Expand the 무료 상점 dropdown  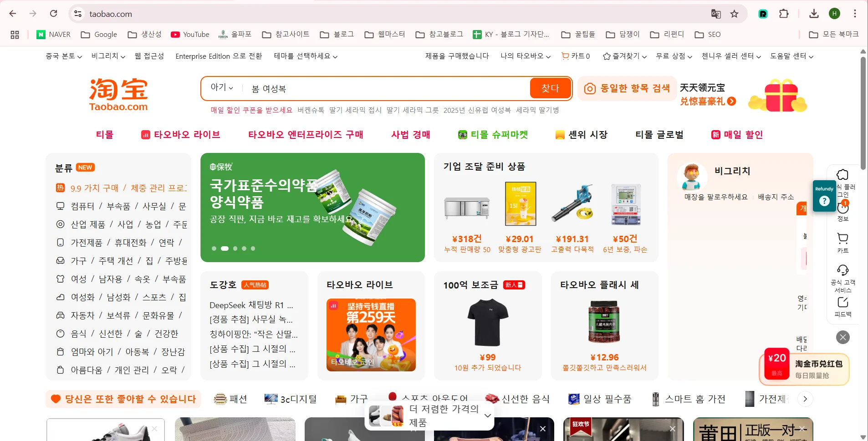pos(674,56)
